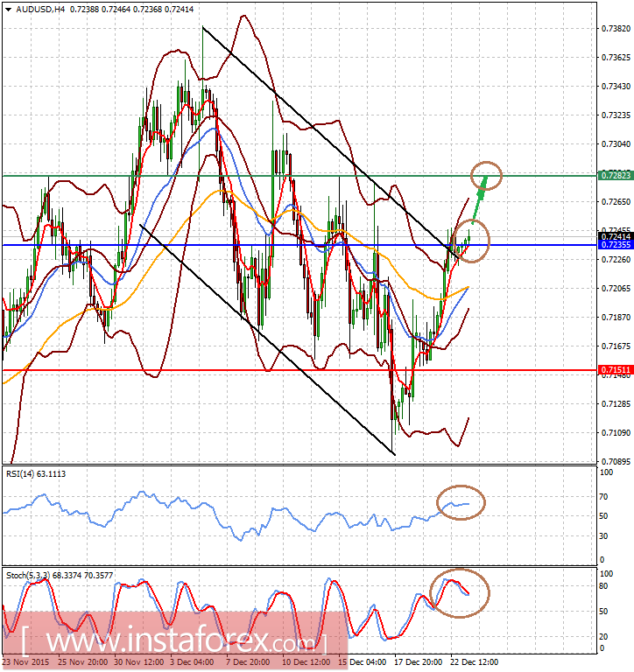Click the Stoch(5,3,3) indicator label
This screenshot has height=672, width=634.
60,575
